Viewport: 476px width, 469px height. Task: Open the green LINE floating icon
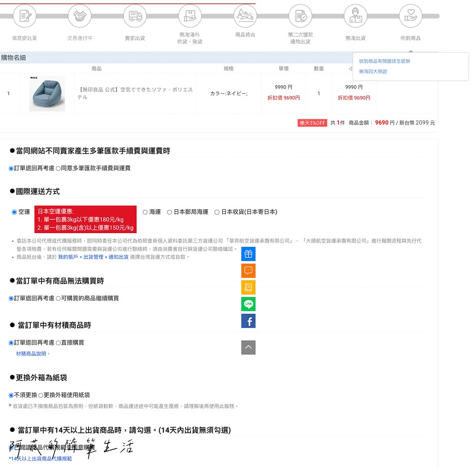coord(248,304)
